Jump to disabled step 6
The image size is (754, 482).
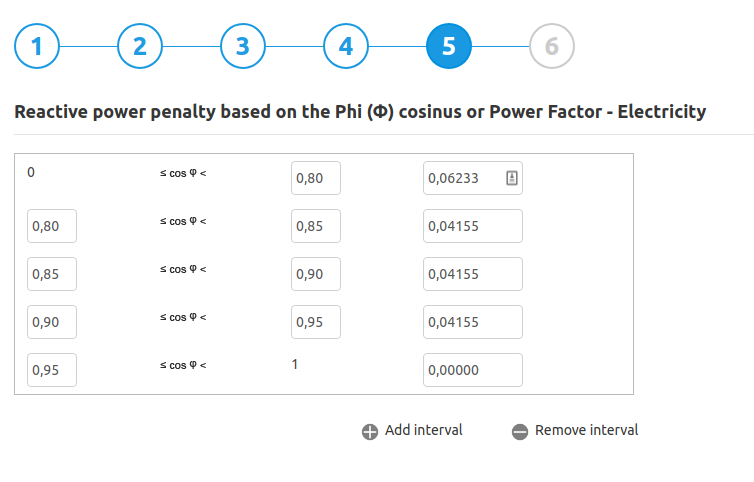pos(552,46)
